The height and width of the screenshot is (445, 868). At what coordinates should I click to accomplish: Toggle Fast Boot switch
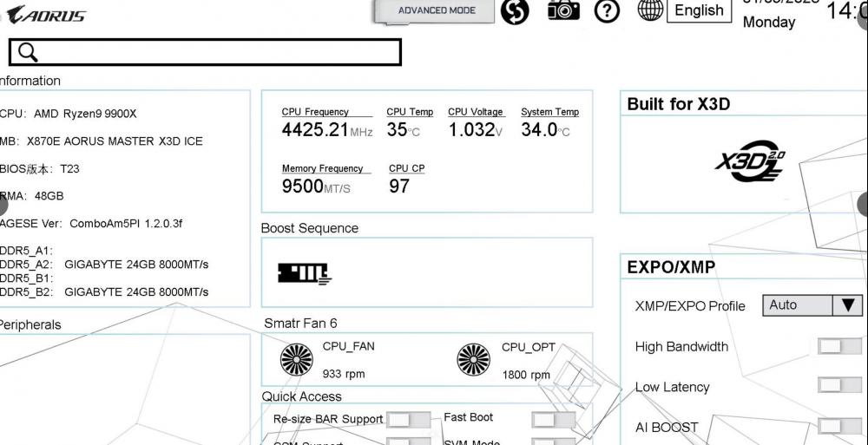(553, 420)
